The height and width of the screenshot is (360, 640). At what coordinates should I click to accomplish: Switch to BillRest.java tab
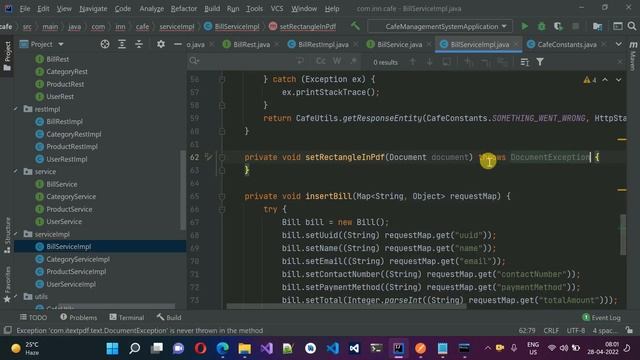(x=251, y=44)
